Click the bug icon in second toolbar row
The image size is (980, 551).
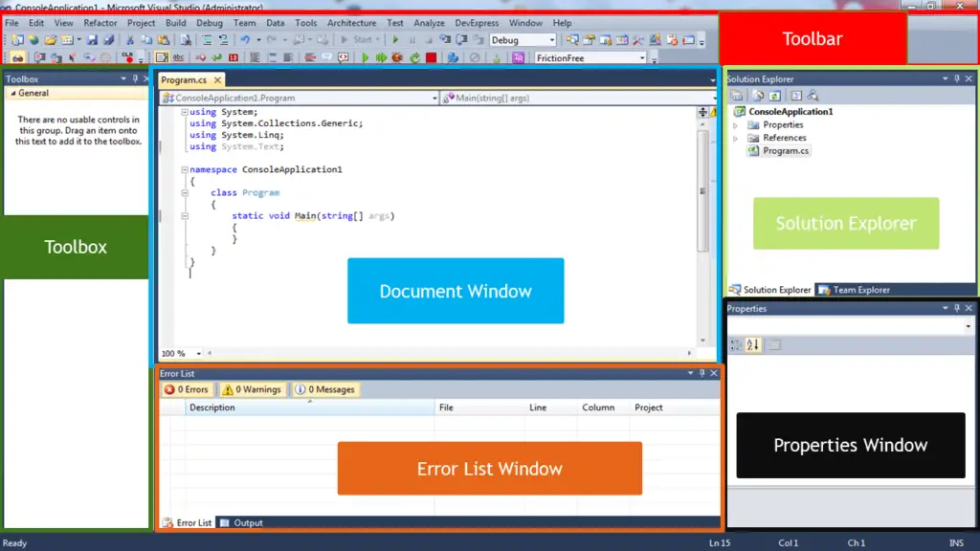pyautogui.click(x=397, y=58)
